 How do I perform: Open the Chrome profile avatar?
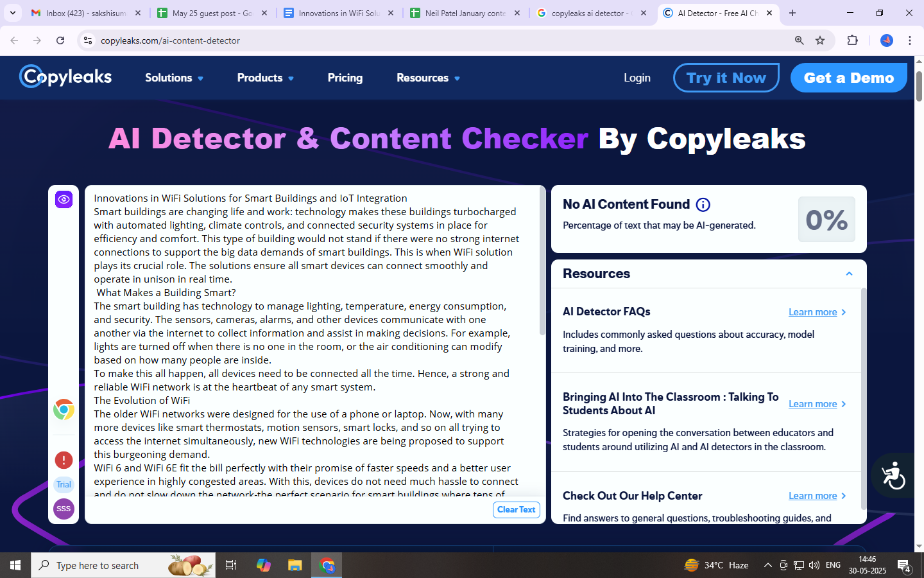[887, 40]
